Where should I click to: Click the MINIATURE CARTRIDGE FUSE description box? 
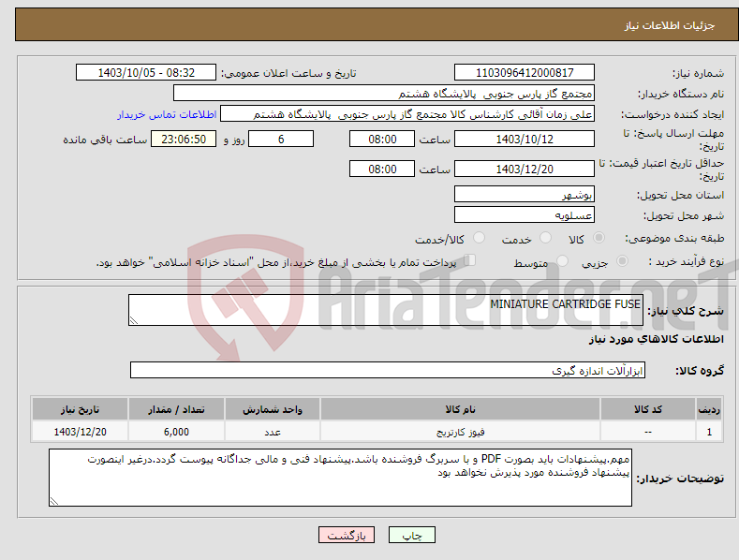coord(386,310)
